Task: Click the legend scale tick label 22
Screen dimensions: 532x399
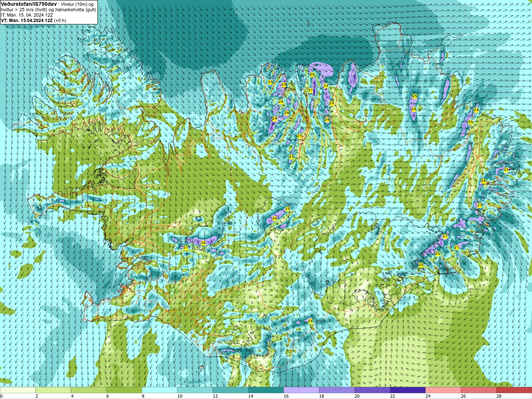Action: (x=393, y=396)
